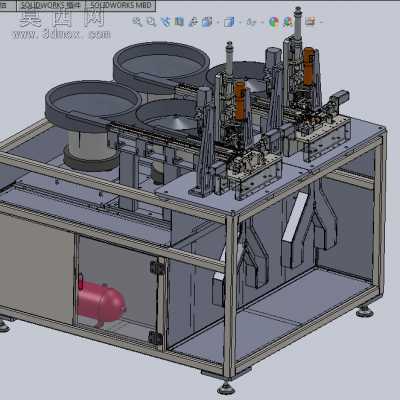Select the Zoom to Area tool
The image size is (400, 400).
click(151, 22)
